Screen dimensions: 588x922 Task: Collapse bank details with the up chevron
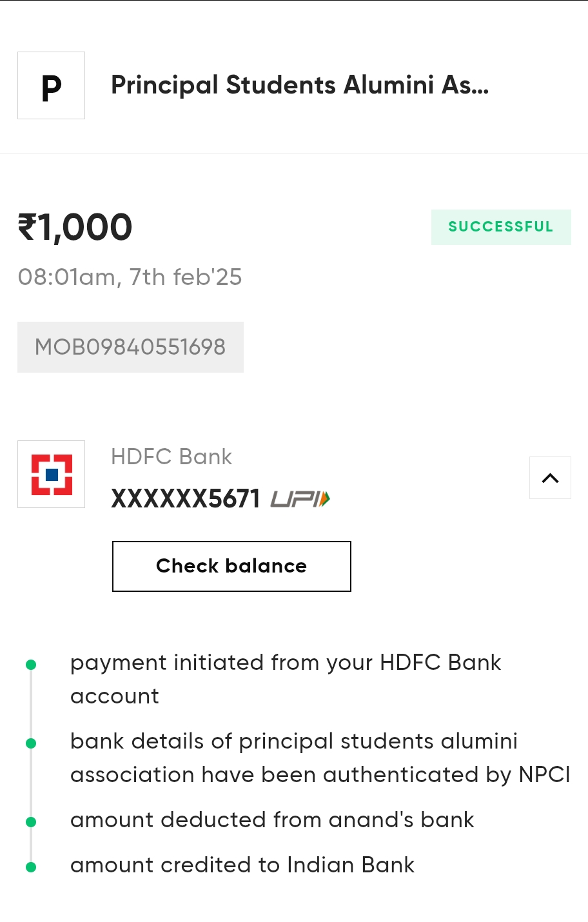click(550, 478)
